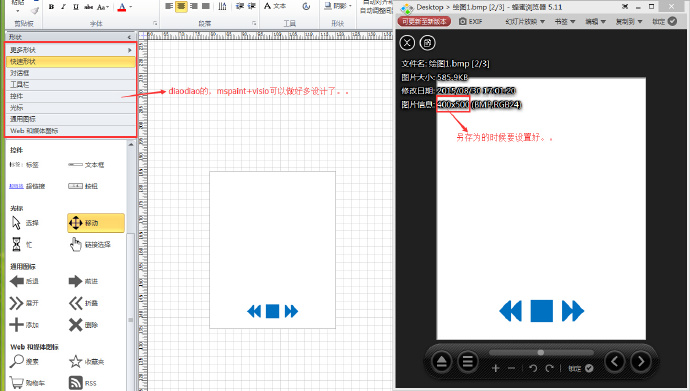The image size is (690, 391).
Task: Pick the 标签 label shape
Action: point(24,165)
